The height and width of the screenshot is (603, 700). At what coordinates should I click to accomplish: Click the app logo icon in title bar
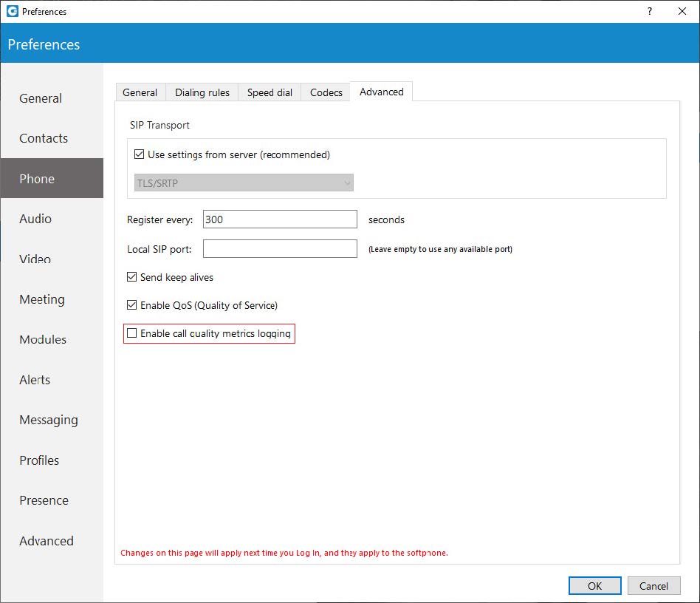click(12, 11)
